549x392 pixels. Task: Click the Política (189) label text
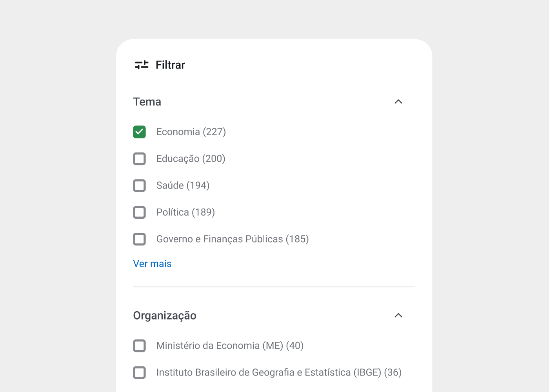click(x=185, y=212)
